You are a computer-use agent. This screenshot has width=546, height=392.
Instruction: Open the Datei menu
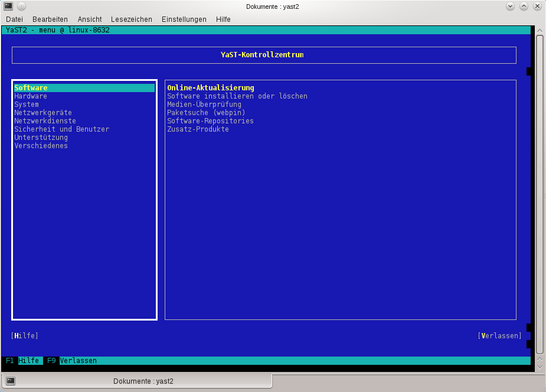coord(14,19)
